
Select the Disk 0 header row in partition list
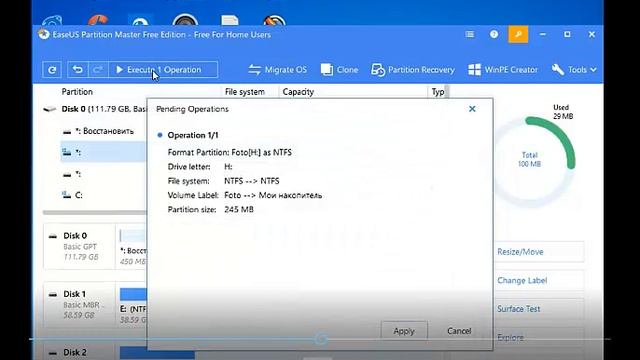[x=95, y=109]
